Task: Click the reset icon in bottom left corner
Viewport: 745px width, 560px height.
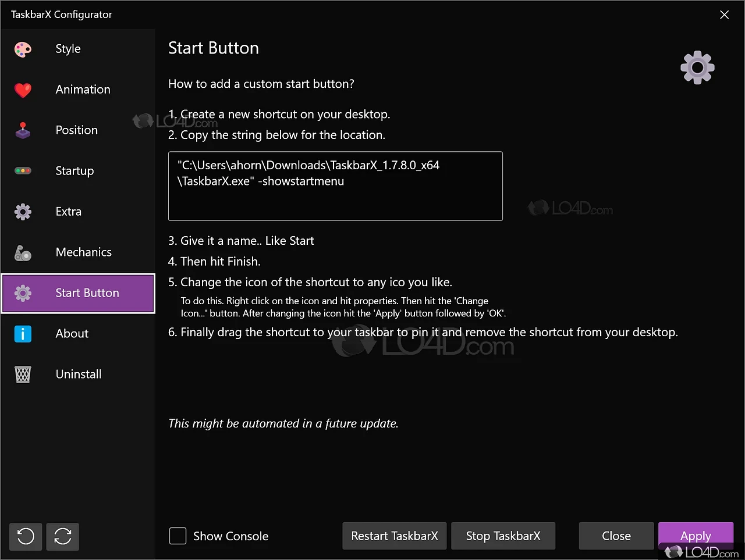Action: point(25,536)
